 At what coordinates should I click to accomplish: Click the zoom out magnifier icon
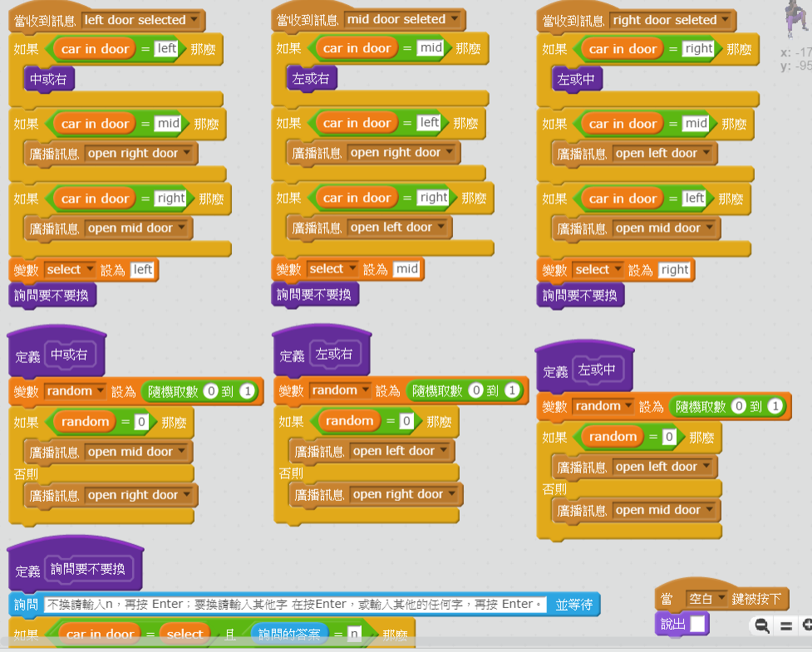pos(762,625)
